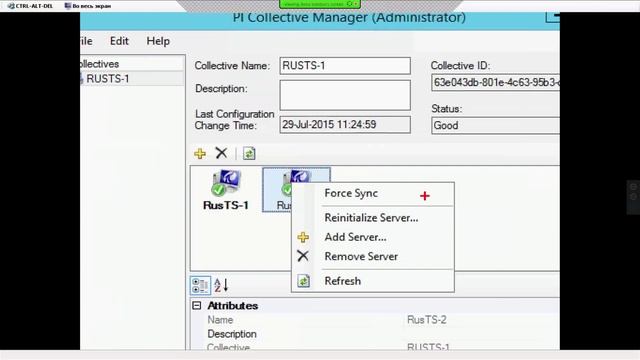The width and height of the screenshot is (640, 360).
Task: Click the green remote session indicator at top
Action: pos(320,4)
